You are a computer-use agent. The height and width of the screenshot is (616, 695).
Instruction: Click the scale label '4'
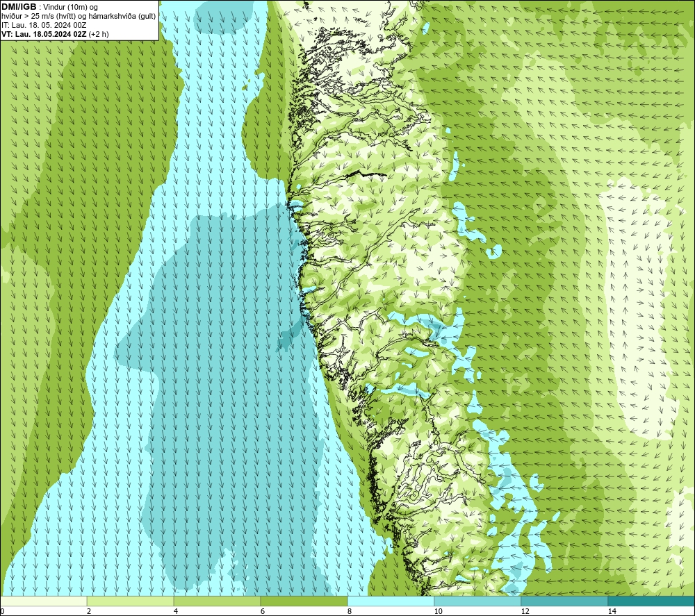coord(176,611)
